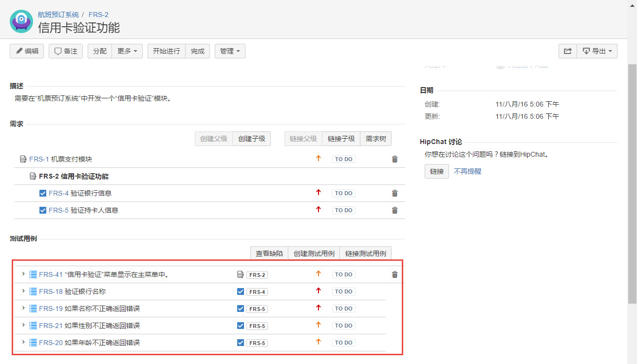This screenshot has width=637, height=364.
Task: Click priority arrow on FRS-1 row
Action: 318,159
